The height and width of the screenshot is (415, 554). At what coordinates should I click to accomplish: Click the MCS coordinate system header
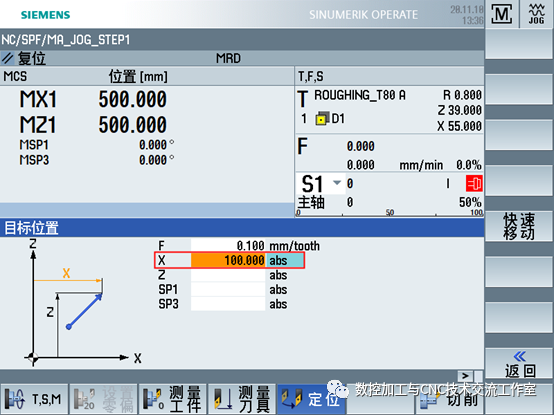[15, 76]
